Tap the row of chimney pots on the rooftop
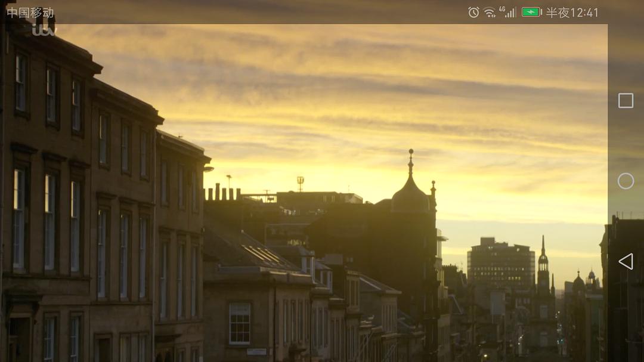 (222, 193)
